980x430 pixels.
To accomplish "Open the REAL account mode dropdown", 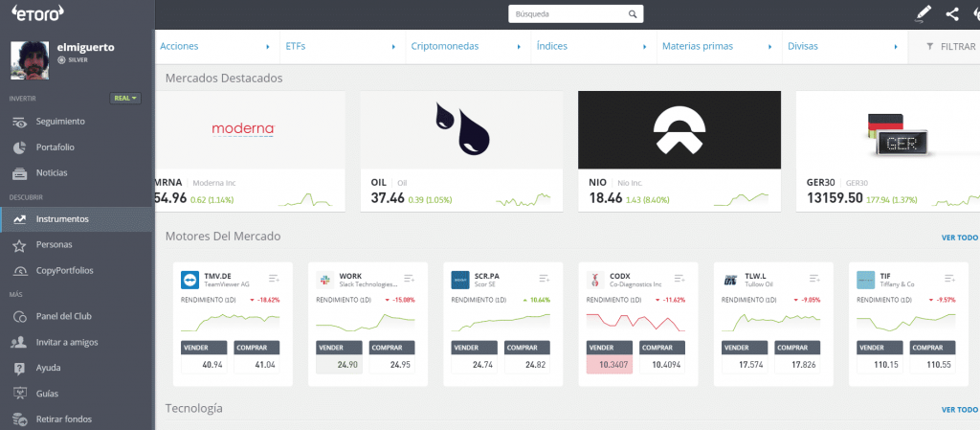I will coord(125,98).
